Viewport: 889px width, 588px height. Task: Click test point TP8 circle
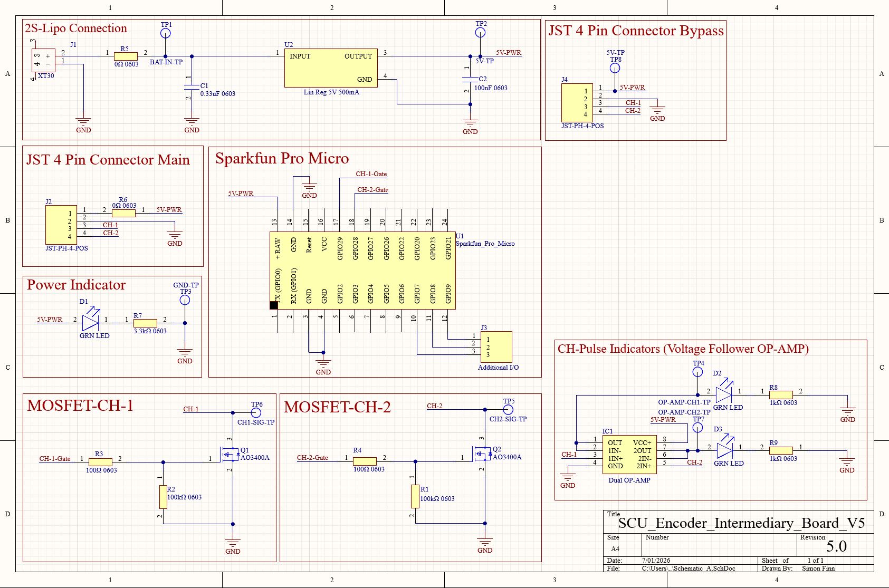click(615, 68)
